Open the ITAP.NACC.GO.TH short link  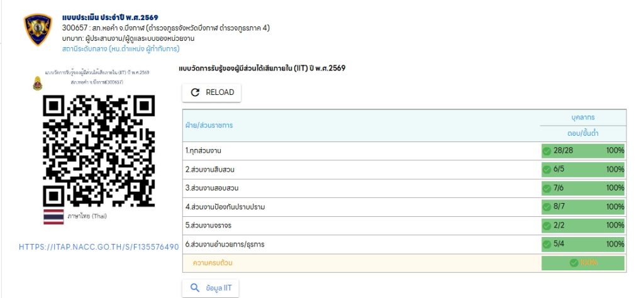click(x=99, y=247)
